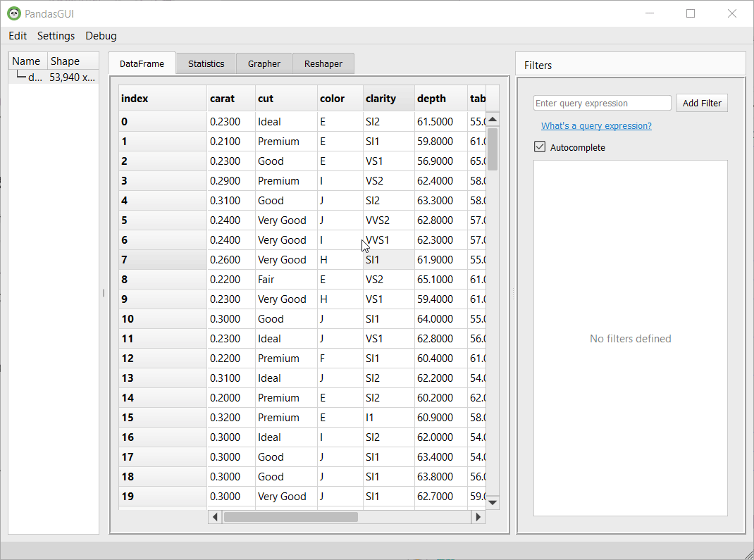Open the Settings menu
This screenshot has width=754, height=560.
[x=56, y=36]
